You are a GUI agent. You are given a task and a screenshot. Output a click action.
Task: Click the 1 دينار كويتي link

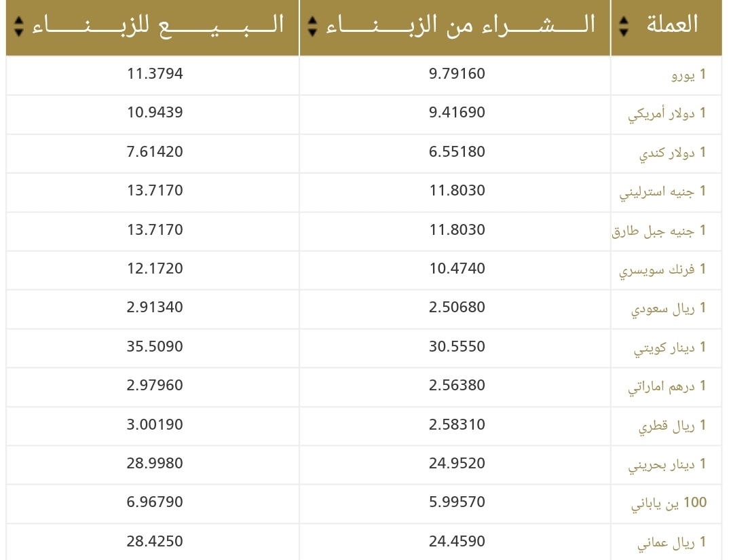point(670,348)
